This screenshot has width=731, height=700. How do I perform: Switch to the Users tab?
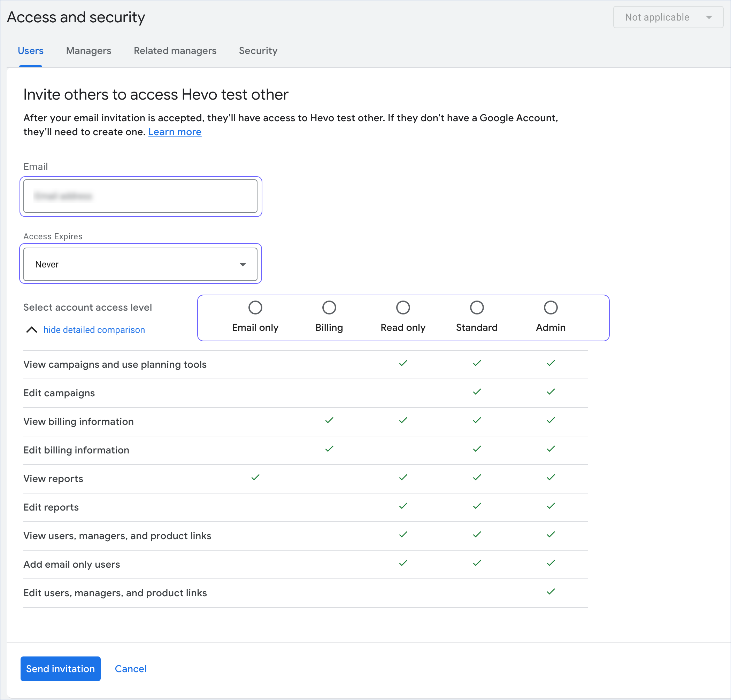pyautogui.click(x=31, y=51)
